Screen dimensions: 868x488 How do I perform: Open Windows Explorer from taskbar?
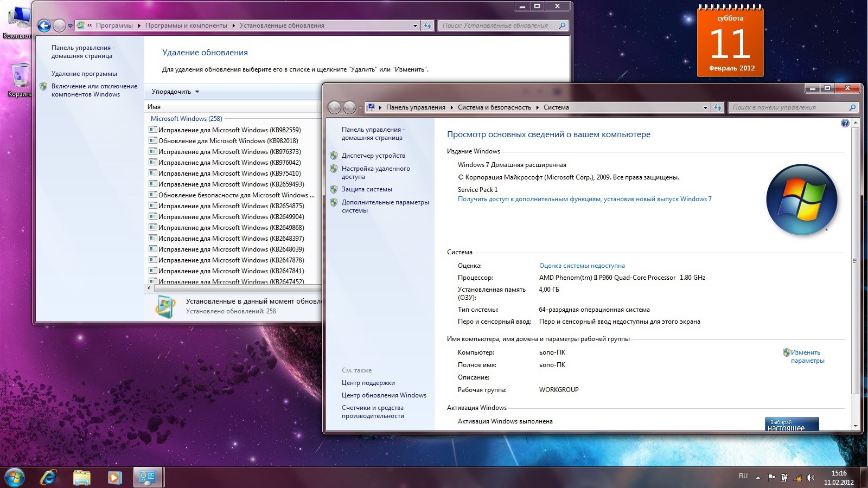82,478
